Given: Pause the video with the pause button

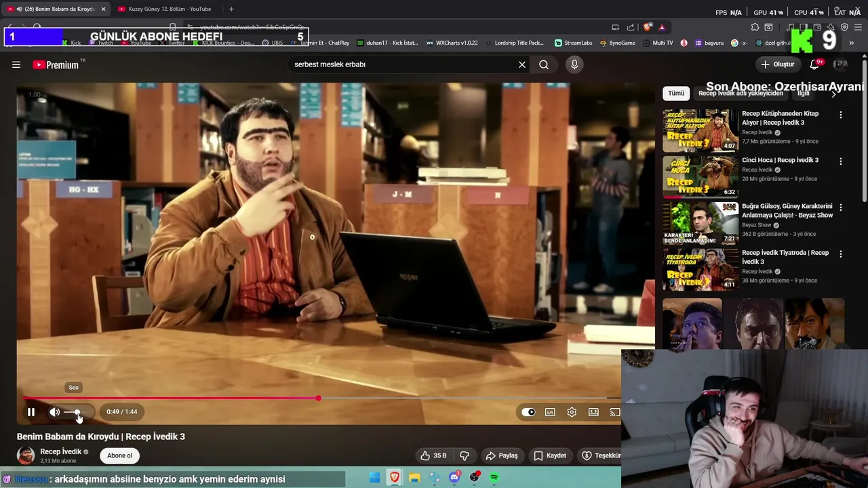Looking at the screenshot, I should point(31,412).
